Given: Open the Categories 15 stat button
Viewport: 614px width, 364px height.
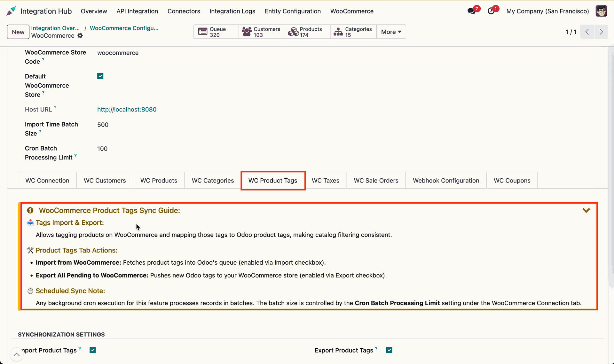Looking at the screenshot, I should click(353, 32).
